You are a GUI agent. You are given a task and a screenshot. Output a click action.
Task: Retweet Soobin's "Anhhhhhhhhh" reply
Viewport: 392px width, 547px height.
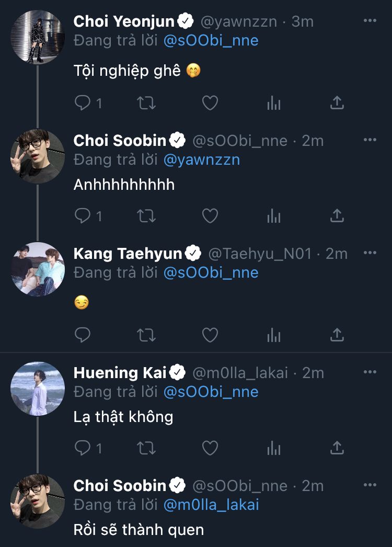(146, 215)
